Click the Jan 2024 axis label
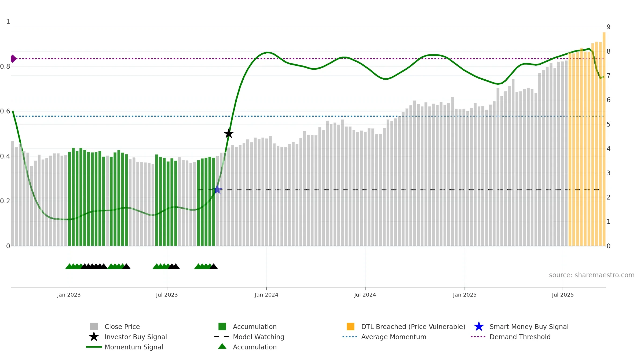Screen dimensions: 644x362 click(x=266, y=295)
